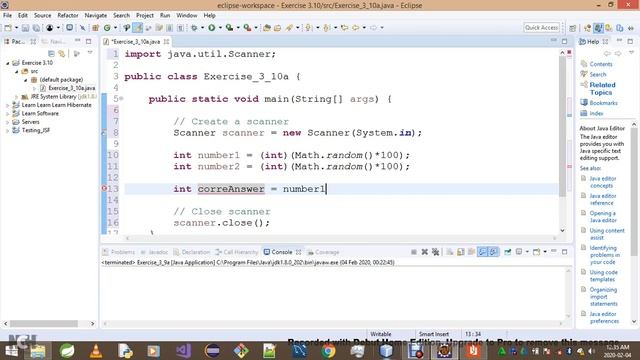Click the Save All toolbar icon

tap(36, 28)
